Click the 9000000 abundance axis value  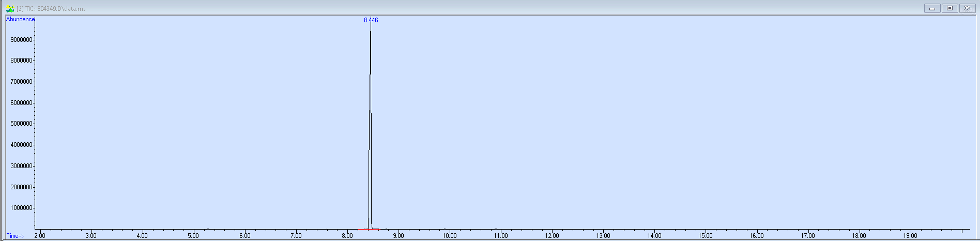coord(22,40)
